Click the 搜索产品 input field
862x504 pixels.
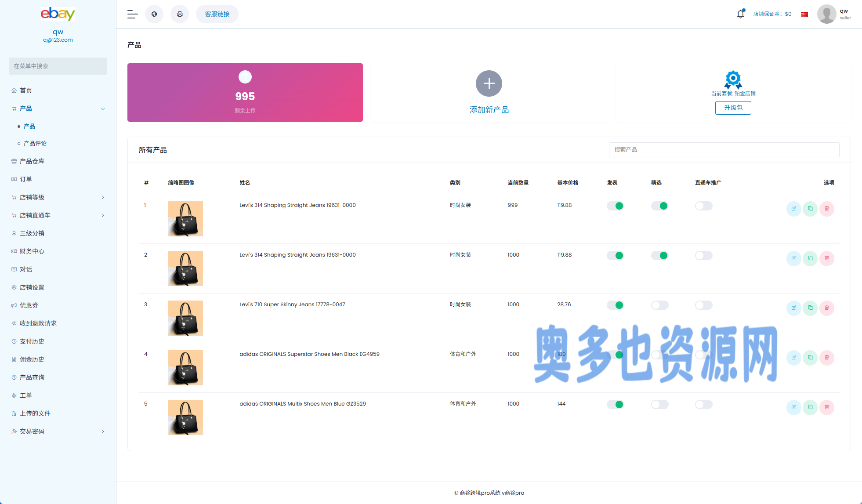point(724,150)
